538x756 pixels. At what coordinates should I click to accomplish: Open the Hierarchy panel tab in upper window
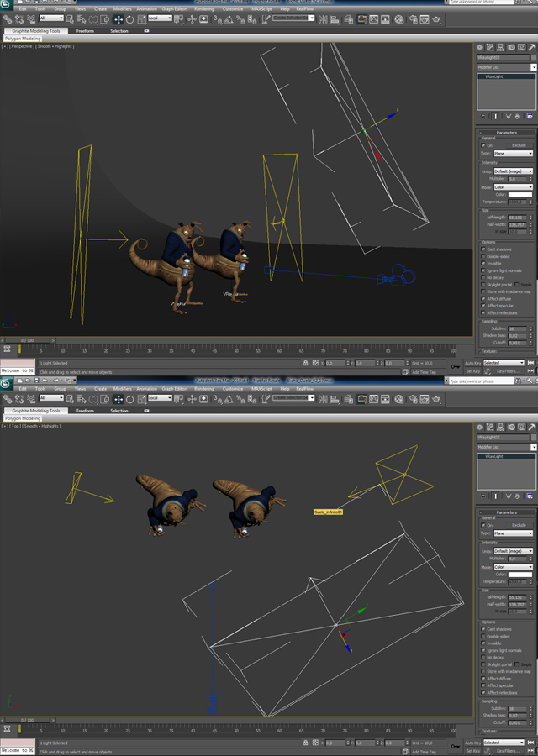tap(501, 47)
